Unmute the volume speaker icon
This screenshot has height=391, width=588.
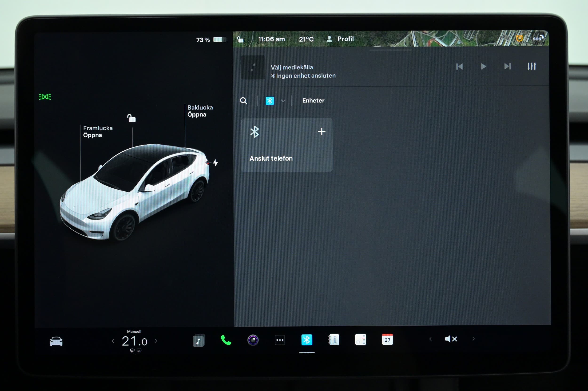point(451,339)
